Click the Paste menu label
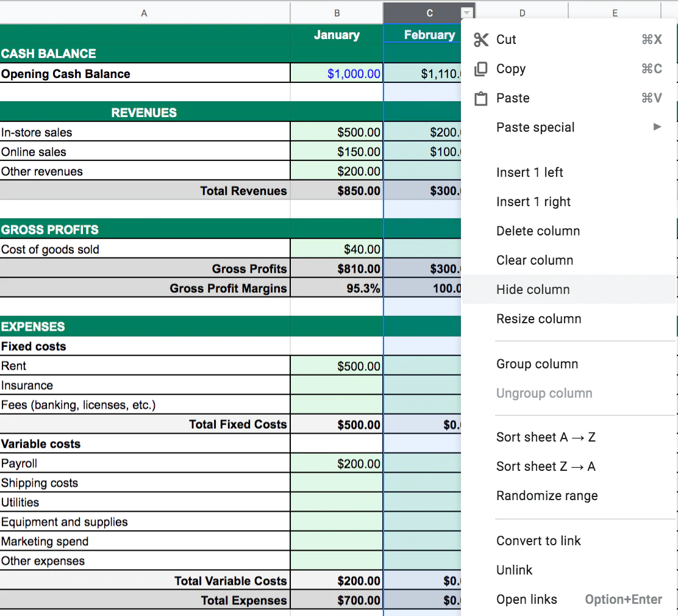The image size is (678, 616). click(x=513, y=98)
